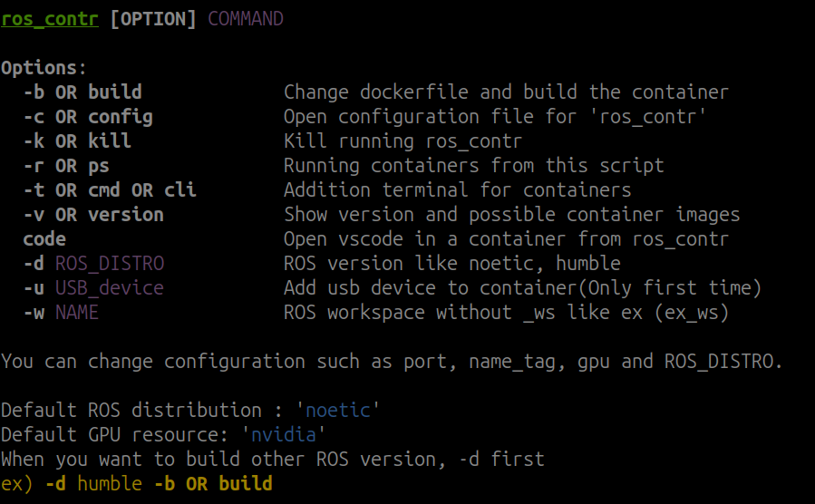Click the purple NAME argument after -w
Viewport: 815px width, 504px height.
[x=77, y=312]
